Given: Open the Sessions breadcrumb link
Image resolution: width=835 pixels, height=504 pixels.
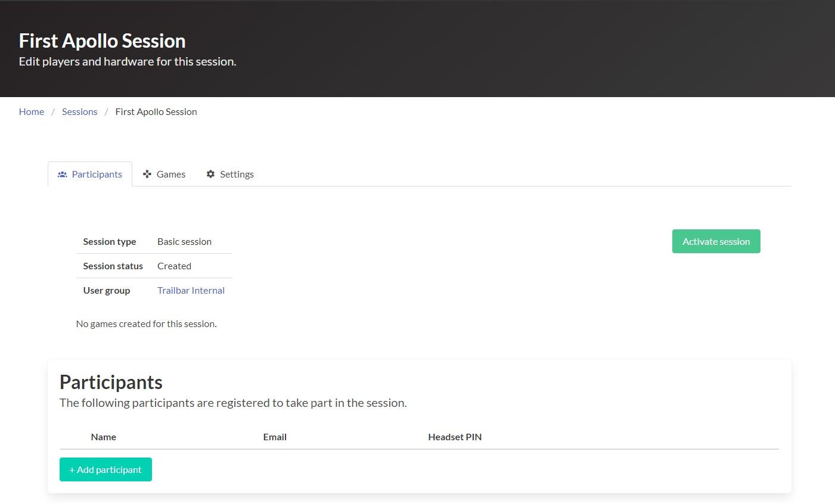Looking at the screenshot, I should (x=79, y=112).
